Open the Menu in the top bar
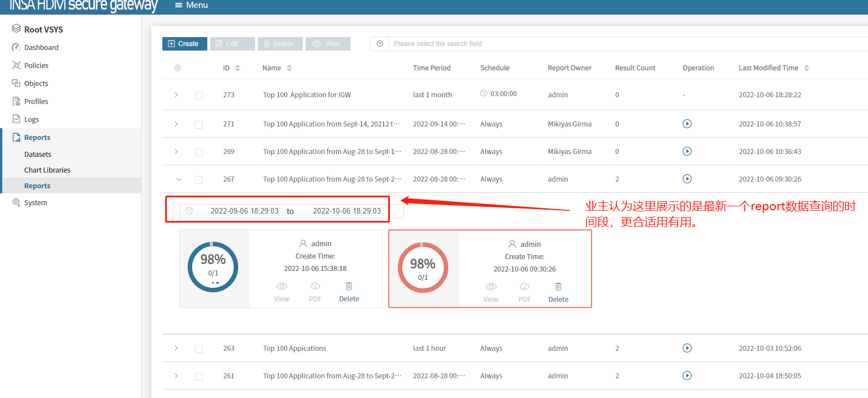This screenshot has width=868, height=398. 192,5
